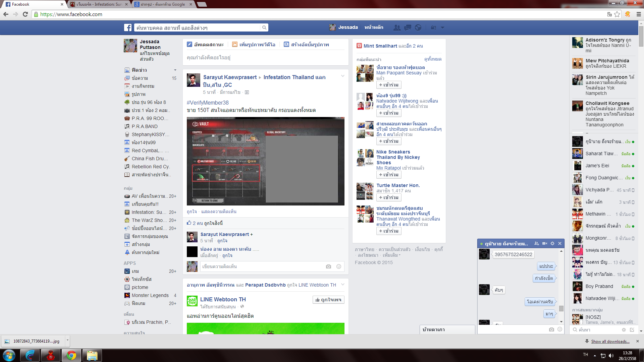Expand the account menu dropdown arrow

(x=442, y=27)
